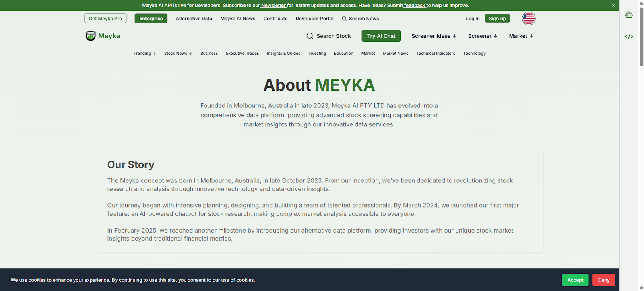
Task: Click the 'Founded in Melbourne' intro text
Action: click(x=319, y=115)
